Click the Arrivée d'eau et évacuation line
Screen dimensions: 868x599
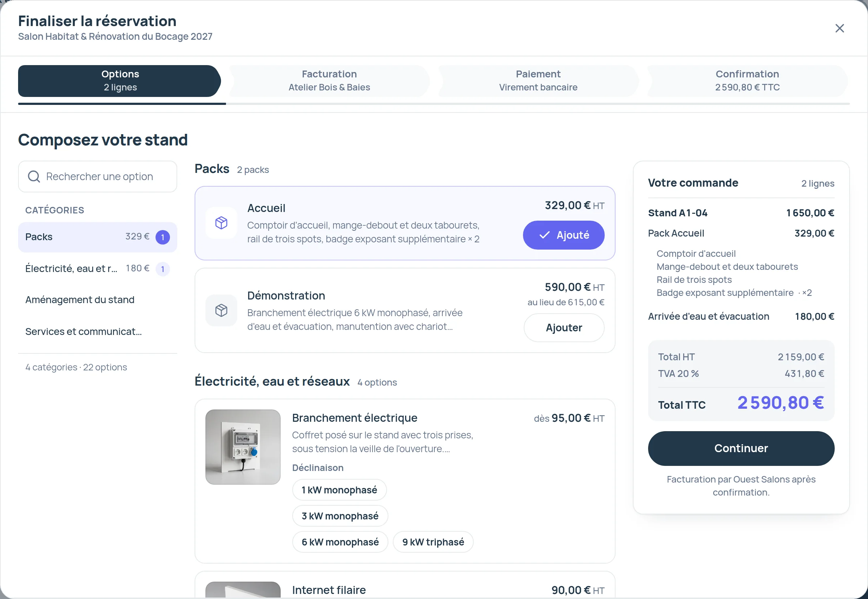741,317
